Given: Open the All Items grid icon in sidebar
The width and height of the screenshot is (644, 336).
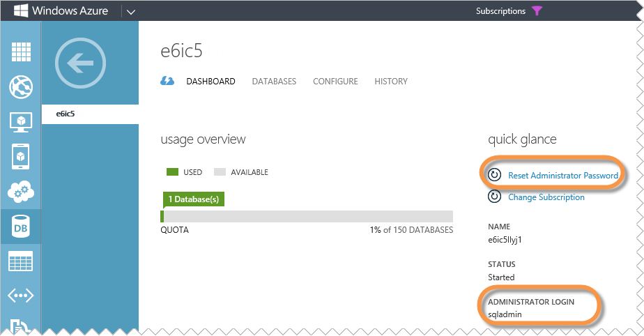Looking at the screenshot, I should [x=21, y=52].
